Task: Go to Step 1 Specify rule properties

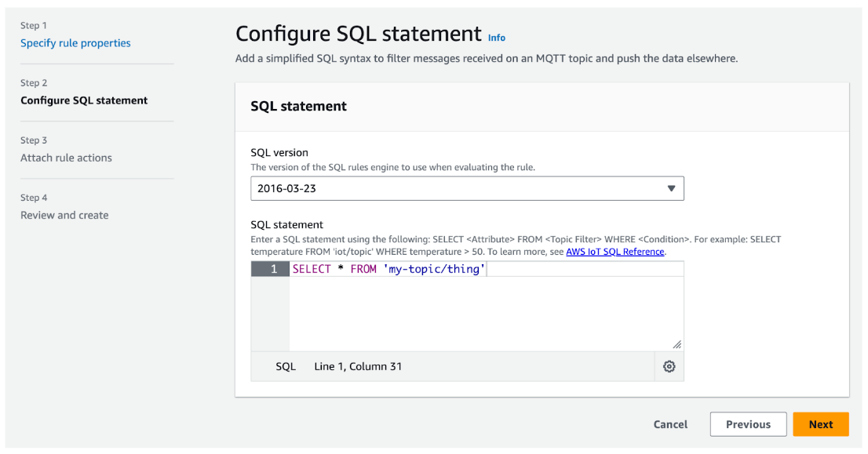Action: (x=75, y=43)
